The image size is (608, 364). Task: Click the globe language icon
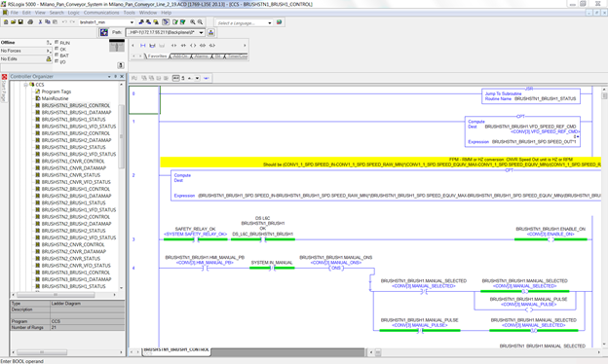280,22
